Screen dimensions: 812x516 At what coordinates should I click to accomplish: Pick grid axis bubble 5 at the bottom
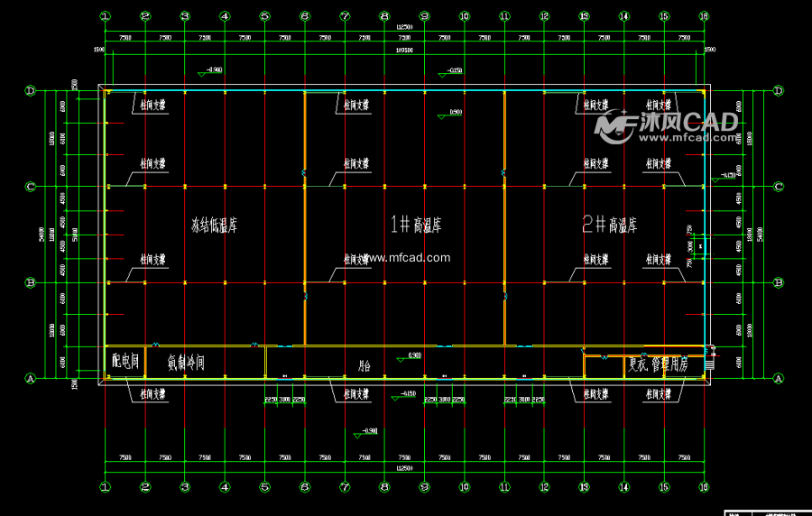pos(264,486)
